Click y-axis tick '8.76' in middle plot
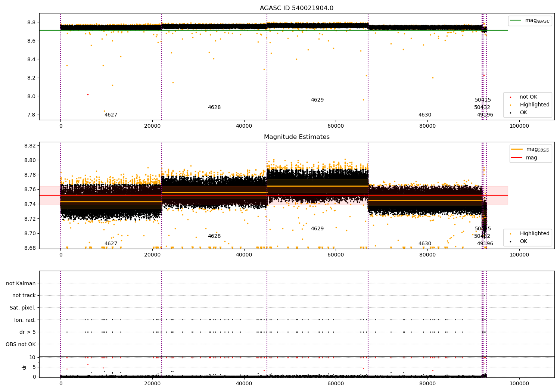The height and width of the screenshot is (392, 560). click(30, 189)
